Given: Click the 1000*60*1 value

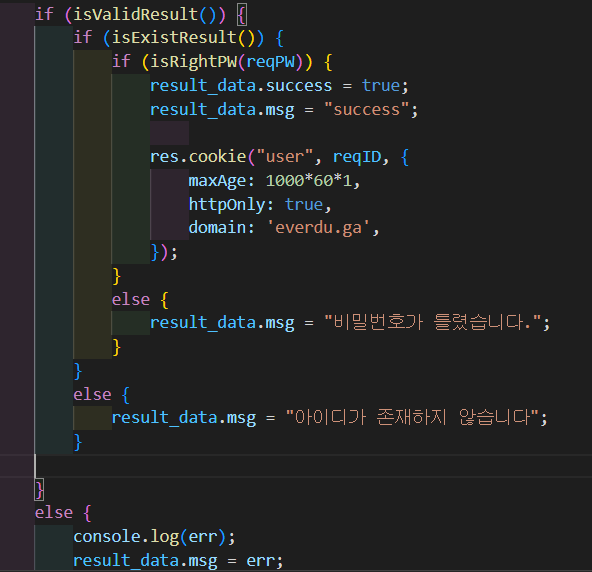Looking at the screenshot, I should (x=309, y=181).
